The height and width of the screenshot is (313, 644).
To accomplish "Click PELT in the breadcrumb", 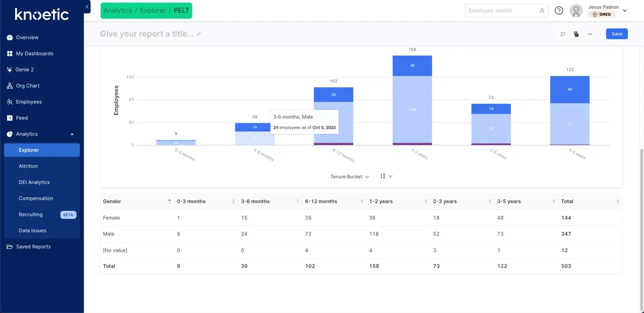I will coord(182,10).
